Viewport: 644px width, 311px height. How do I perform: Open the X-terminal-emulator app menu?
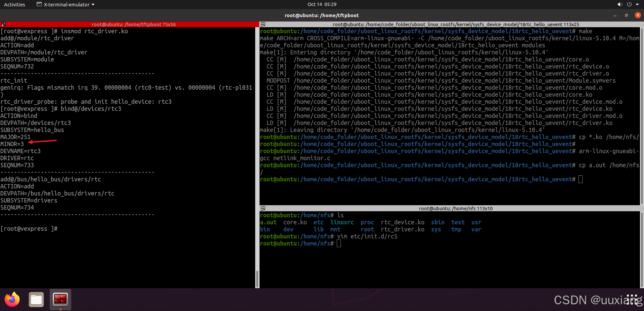[65, 4]
